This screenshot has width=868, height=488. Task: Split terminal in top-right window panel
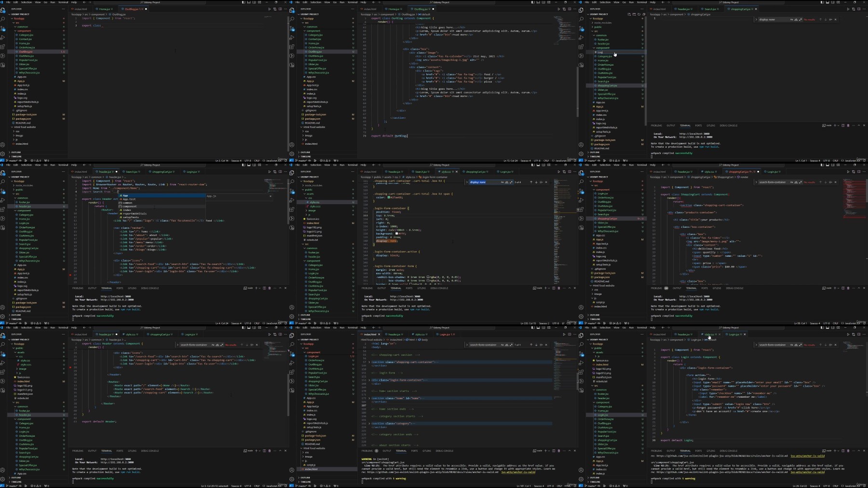(843, 125)
